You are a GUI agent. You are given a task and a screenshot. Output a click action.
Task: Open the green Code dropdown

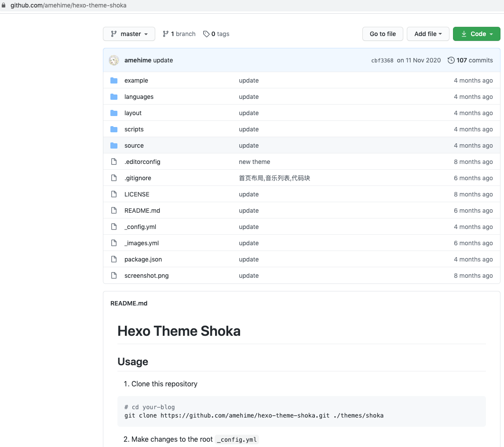476,34
